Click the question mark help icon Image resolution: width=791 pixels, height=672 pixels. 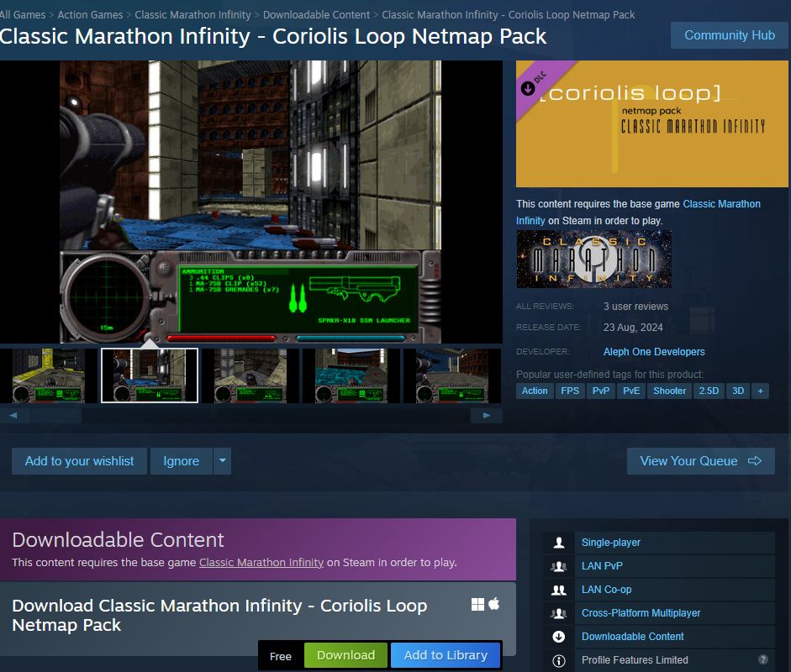pyautogui.click(x=762, y=659)
